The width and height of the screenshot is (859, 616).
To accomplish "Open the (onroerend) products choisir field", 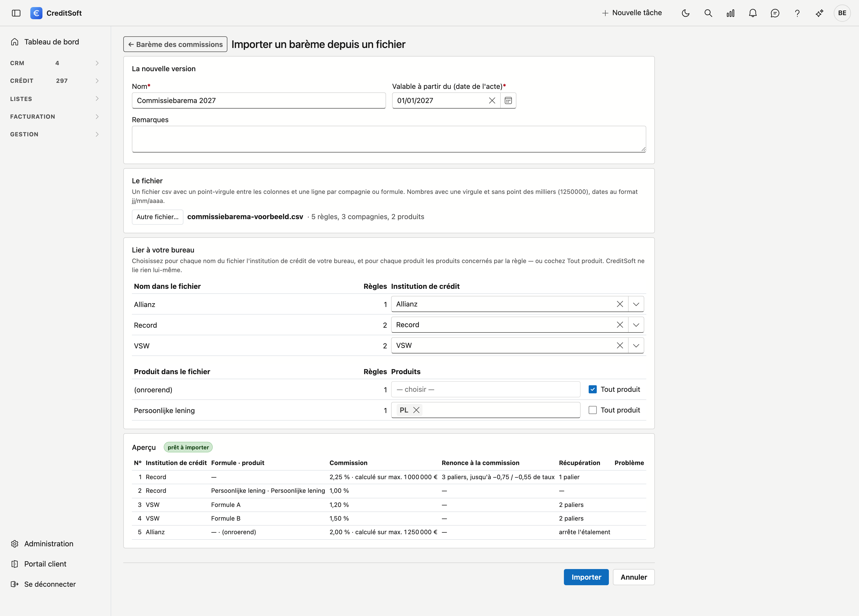I will pyautogui.click(x=486, y=389).
